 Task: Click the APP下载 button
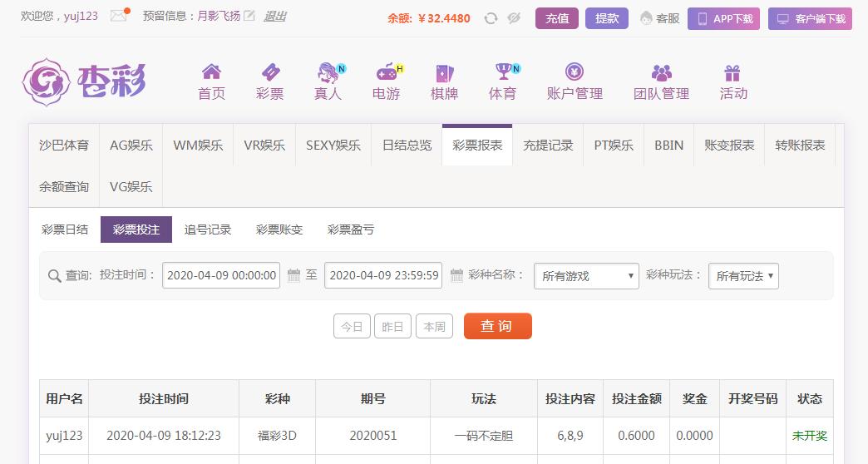point(723,19)
